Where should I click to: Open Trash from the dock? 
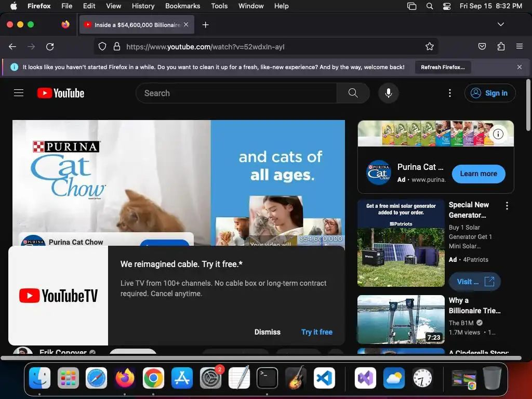point(492,378)
